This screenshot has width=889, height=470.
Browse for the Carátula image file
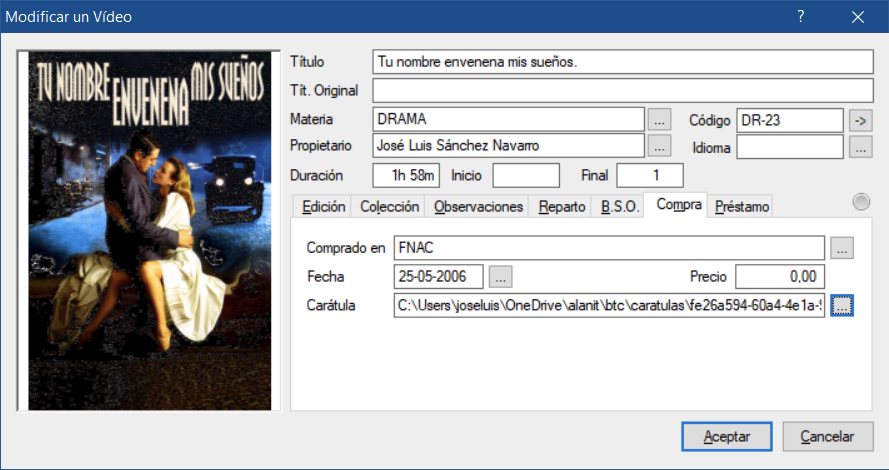pos(842,305)
